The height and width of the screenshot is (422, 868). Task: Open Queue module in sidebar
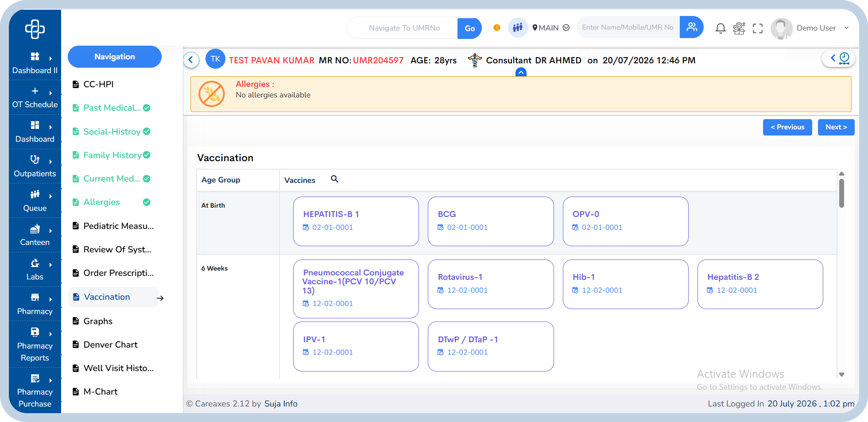pyautogui.click(x=35, y=201)
